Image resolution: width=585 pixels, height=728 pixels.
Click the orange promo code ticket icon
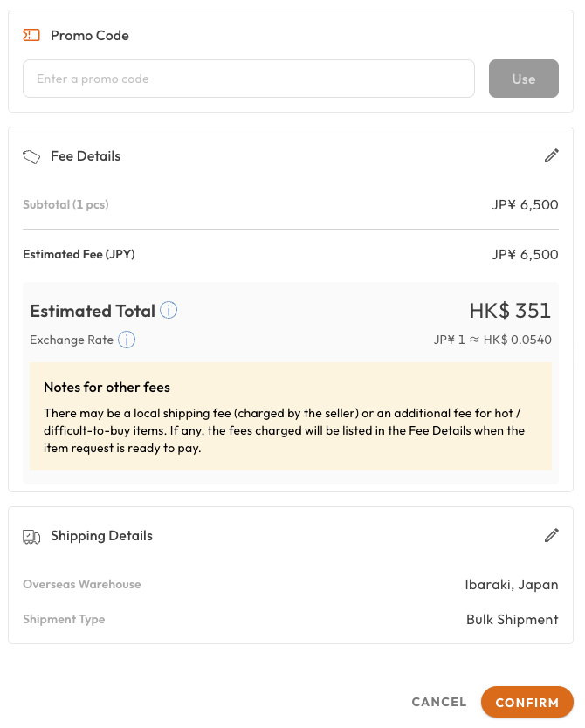pos(31,35)
